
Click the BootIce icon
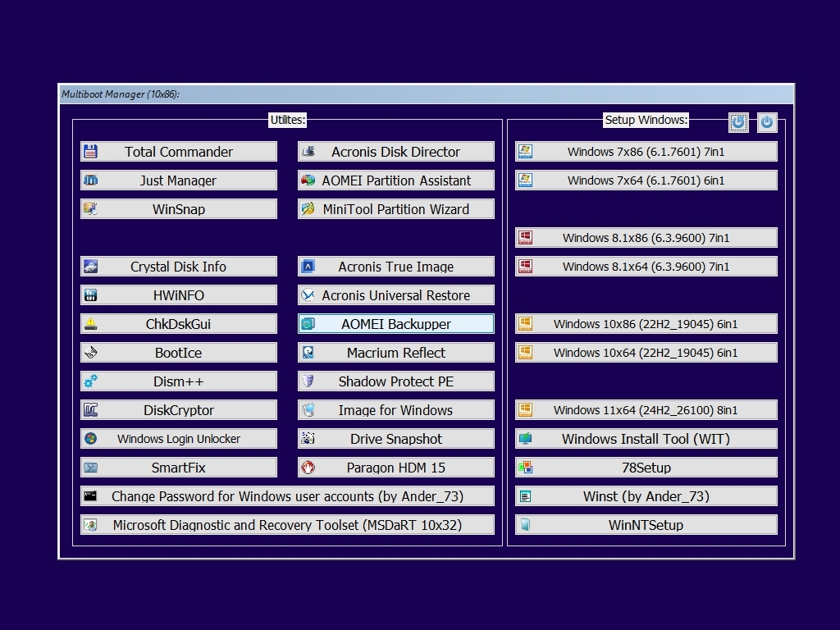[90, 353]
